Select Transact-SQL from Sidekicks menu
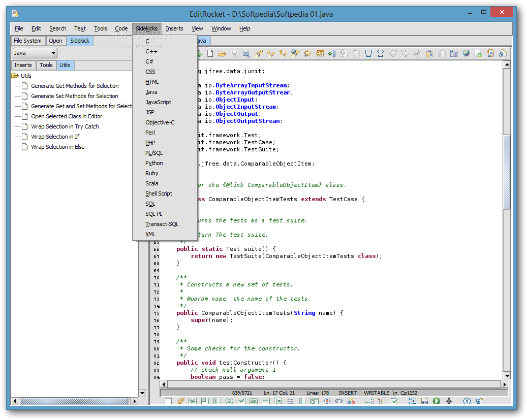This screenshot has height=420, width=527. (165, 224)
